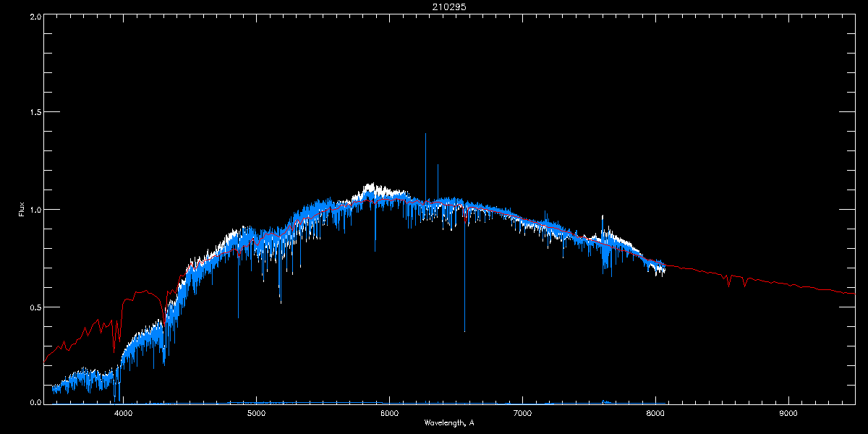868x434 pixels.
Task: Click the 0.0 y-axis tick label
Action: point(34,402)
